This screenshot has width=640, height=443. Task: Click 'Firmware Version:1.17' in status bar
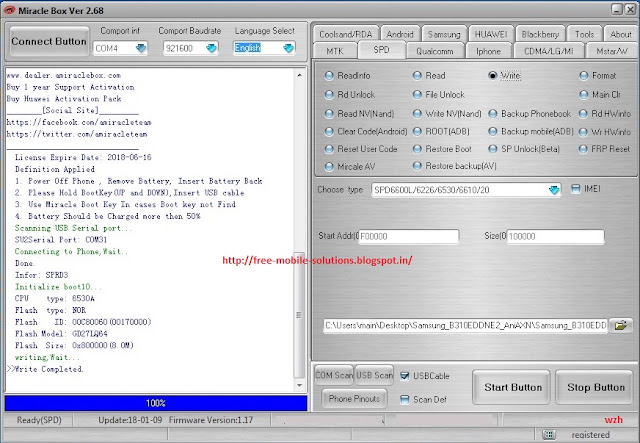click(211, 420)
